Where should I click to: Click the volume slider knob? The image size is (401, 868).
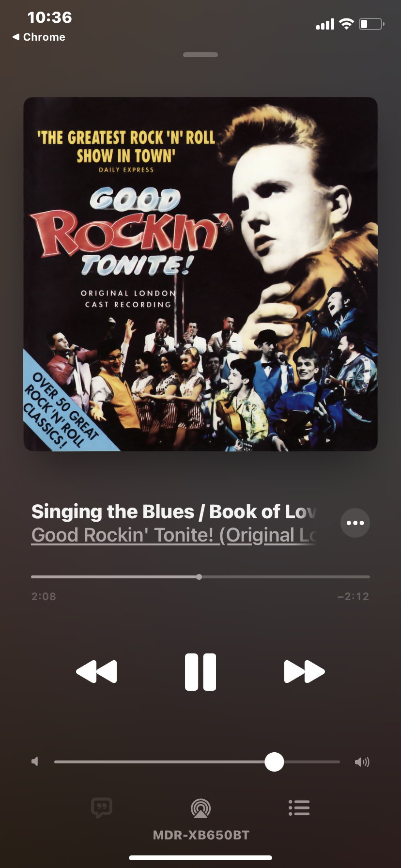pos(274,762)
